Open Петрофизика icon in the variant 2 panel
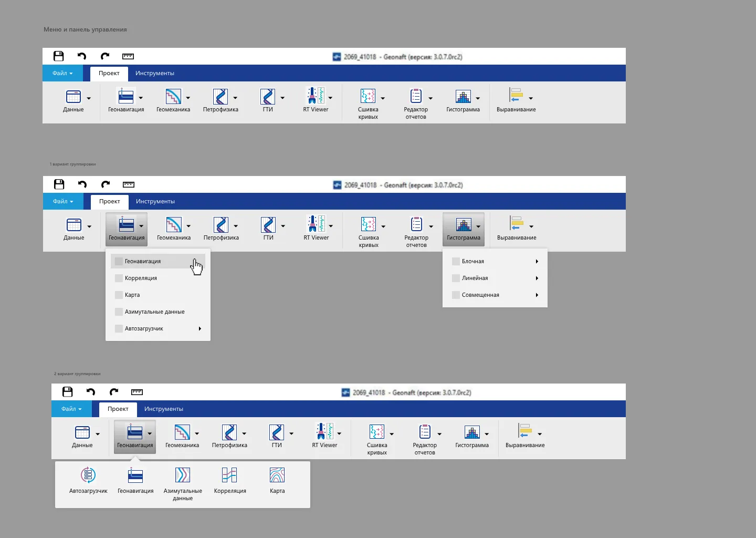This screenshot has width=756, height=538. tap(229, 432)
